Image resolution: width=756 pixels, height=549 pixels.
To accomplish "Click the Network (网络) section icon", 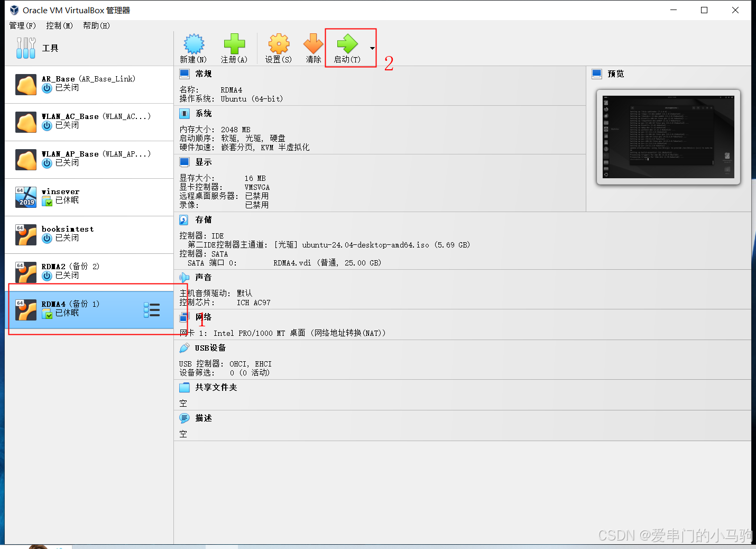I will click(184, 317).
